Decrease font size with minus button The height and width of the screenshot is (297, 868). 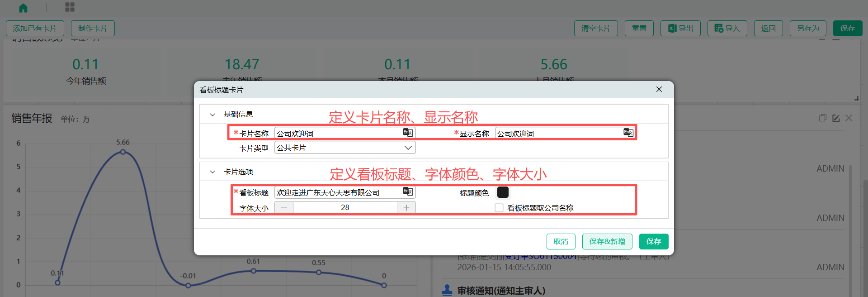[x=284, y=208]
